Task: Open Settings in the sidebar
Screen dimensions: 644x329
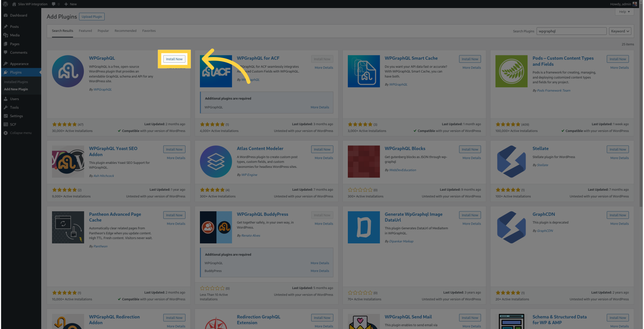Action: pos(16,116)
